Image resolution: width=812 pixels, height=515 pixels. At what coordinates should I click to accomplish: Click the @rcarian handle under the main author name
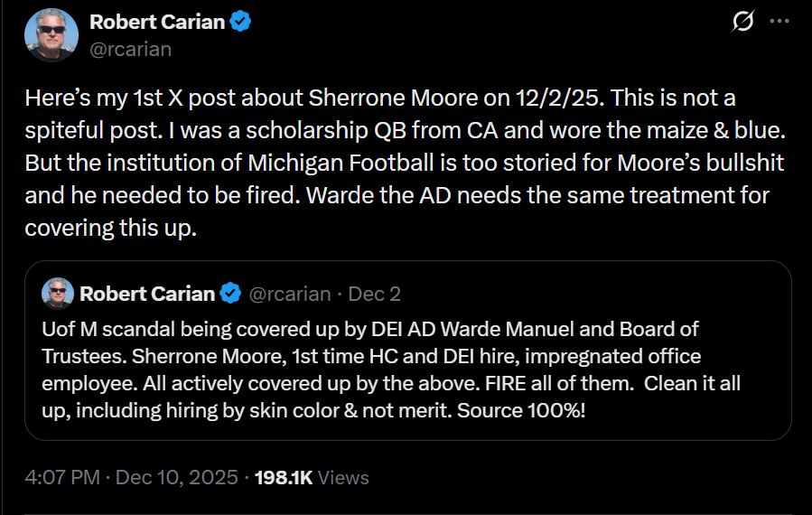pyautogui.click(x=130, y=49)
